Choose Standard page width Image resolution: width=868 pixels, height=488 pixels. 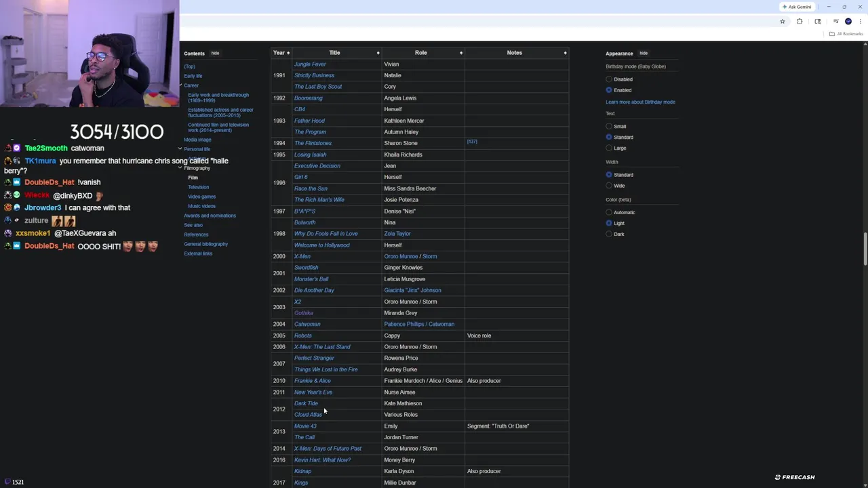click(x=609, y=175)
